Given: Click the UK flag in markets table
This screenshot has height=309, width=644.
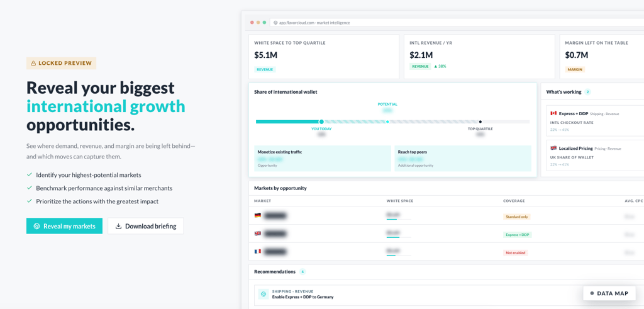Looking at the screenshot, I should click(x=258, y=233).
